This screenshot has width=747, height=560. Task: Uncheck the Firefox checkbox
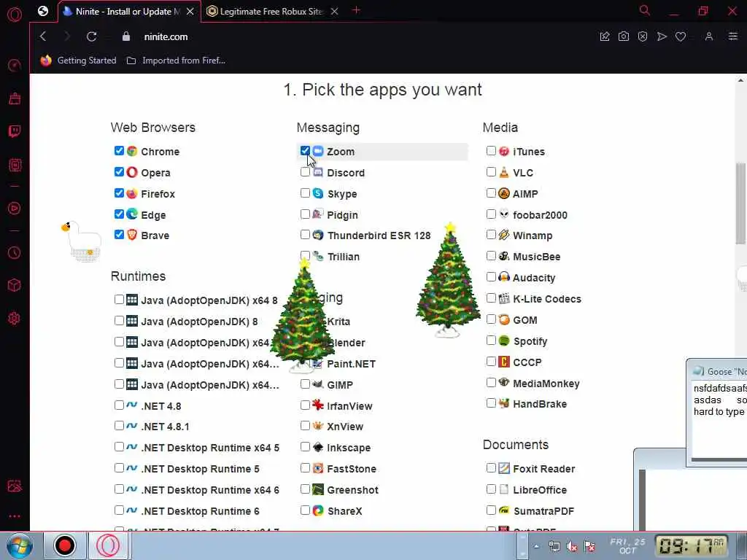tap(119, 192)
